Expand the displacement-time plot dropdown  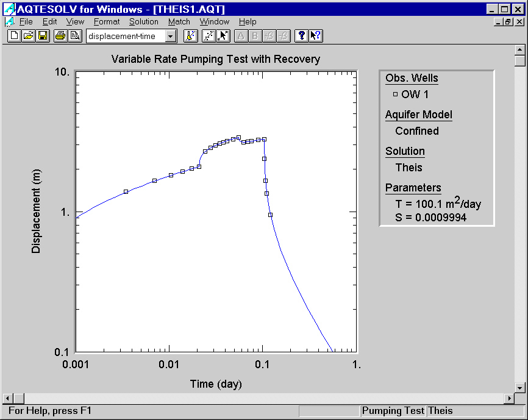click(x=171, y=36)
